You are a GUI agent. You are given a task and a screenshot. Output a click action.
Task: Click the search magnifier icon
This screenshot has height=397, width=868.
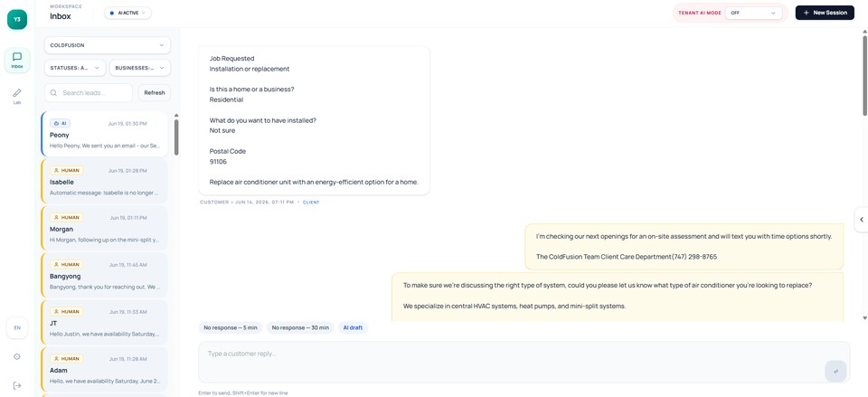(x=53, y=93)
